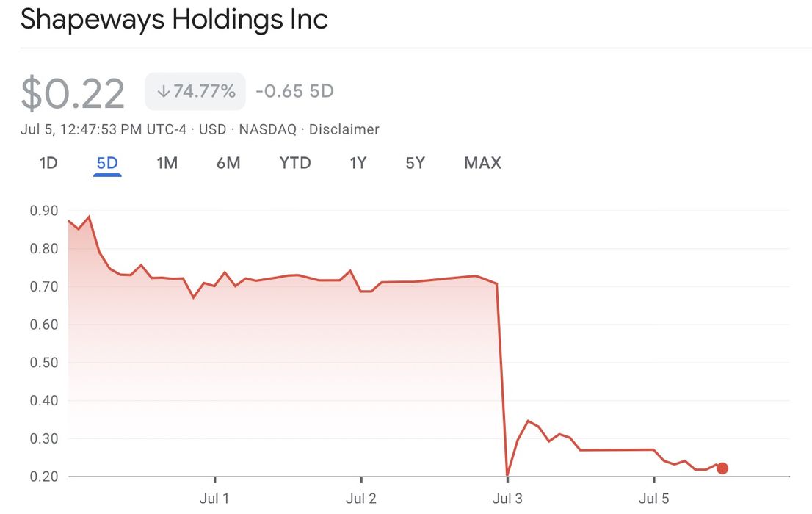The image size is (812, 514).
Task: Show the 1M chart range
Action: (x=167, y=163)
